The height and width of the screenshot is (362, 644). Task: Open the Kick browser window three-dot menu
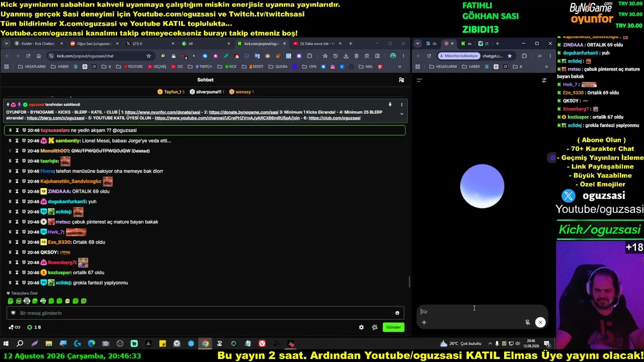click(x=403, y=56)
